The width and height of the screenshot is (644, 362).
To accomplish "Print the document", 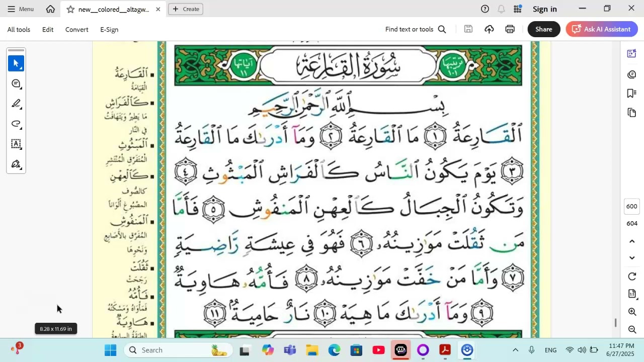I will 510,29.
